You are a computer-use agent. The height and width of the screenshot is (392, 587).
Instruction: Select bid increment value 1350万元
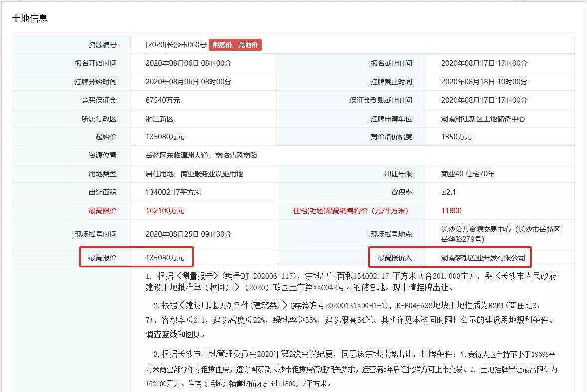[456, 137]
